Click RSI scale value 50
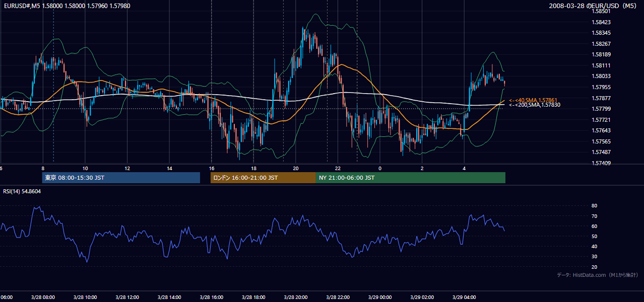This screenshot has height=302, width=644. point(595,236)
